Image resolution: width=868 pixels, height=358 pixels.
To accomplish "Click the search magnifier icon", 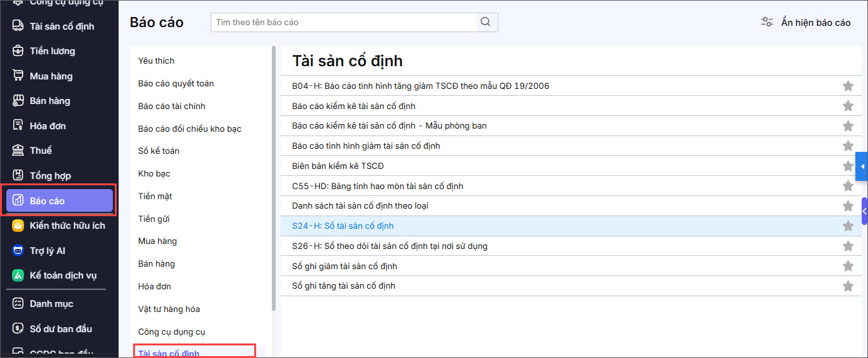I will (485, 22).
